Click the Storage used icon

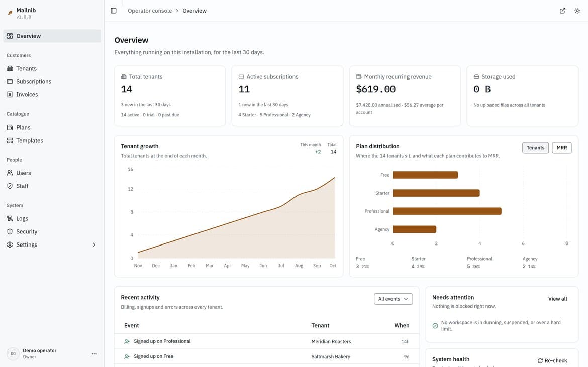[476, 77]
